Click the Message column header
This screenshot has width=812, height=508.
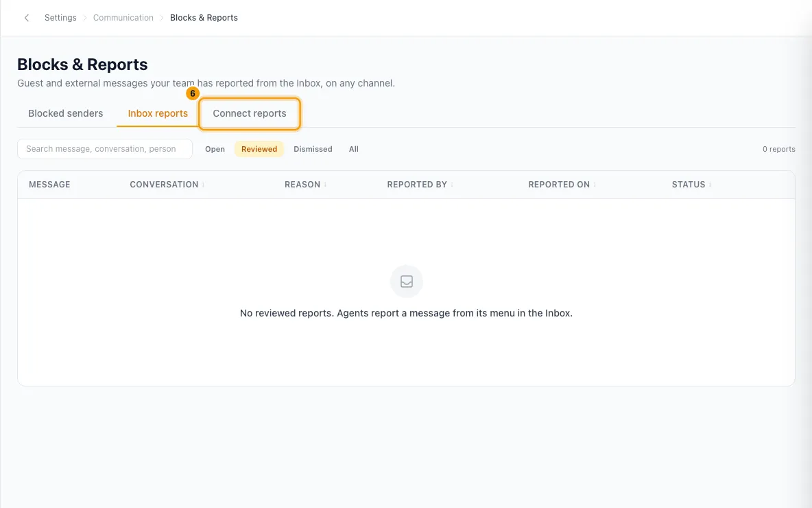[x=49, y=185]
